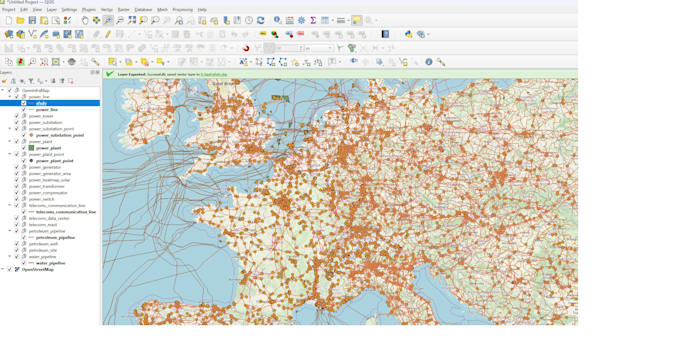The width and height of the screenshot is (680, 364).
Task: Toggle visibility checkbox of petroleum_well layer
Action: (x=17, y=244)
